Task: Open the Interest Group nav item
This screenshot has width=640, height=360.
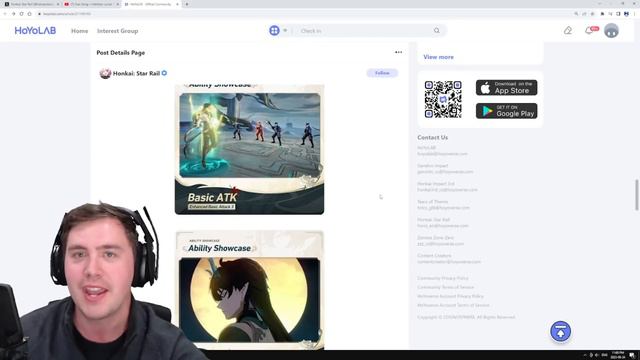Action: (x=118, y=31)
